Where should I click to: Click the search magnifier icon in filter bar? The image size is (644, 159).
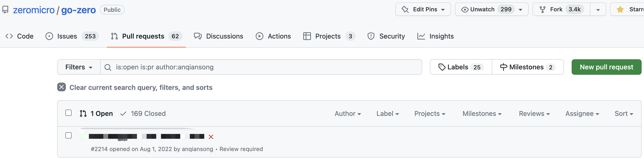(x=108, y=67)
